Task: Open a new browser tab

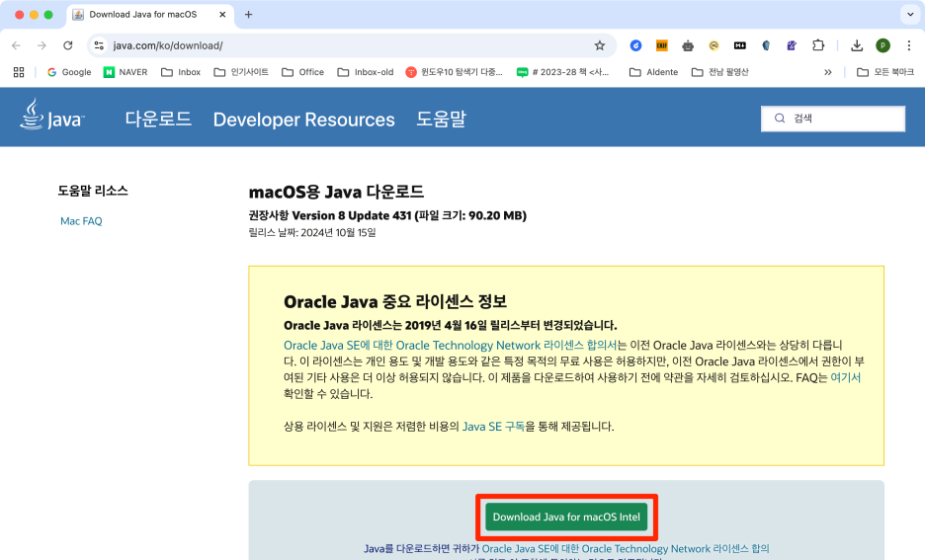Action: pyautogui.click(x=248, y=15)
